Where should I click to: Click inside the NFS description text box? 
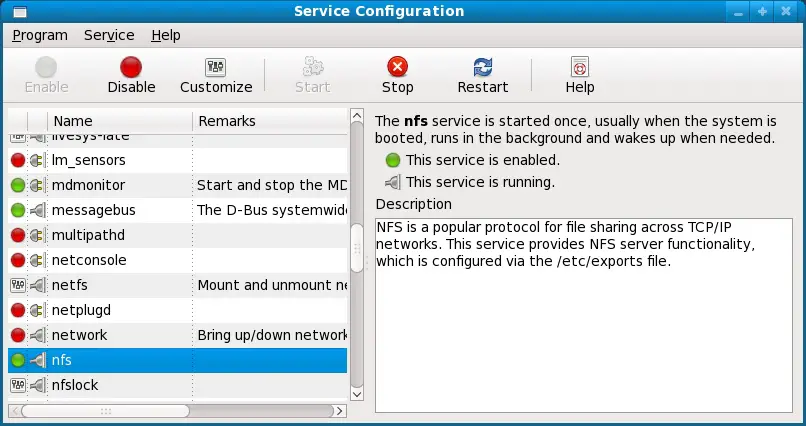coord(582,330)
